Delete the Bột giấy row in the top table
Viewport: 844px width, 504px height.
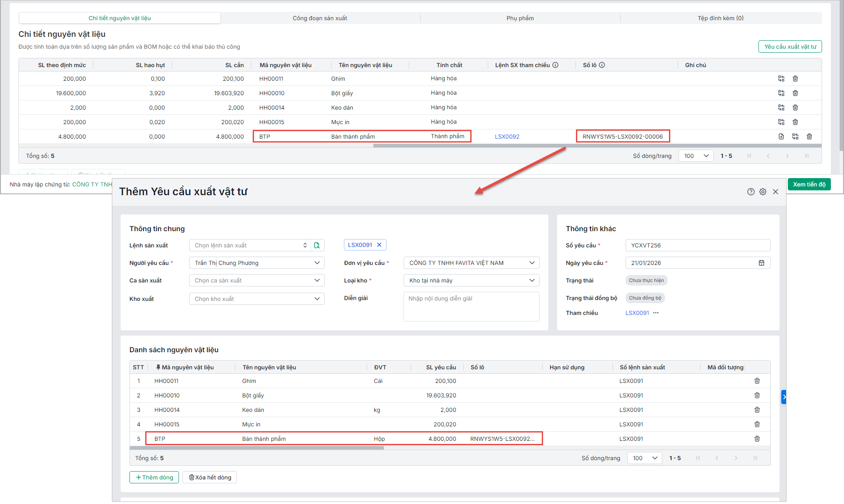click(795, 93)
